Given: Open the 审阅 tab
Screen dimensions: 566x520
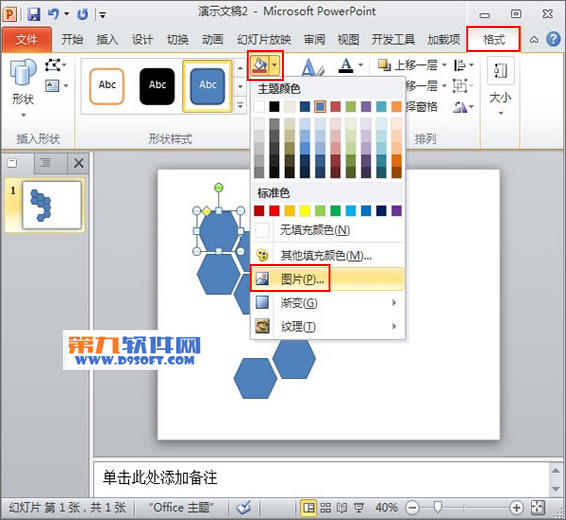Looking at the screenshot, I should point(314,39).
